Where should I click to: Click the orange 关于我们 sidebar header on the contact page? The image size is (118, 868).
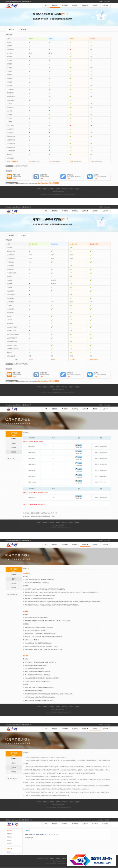(14, 434)
